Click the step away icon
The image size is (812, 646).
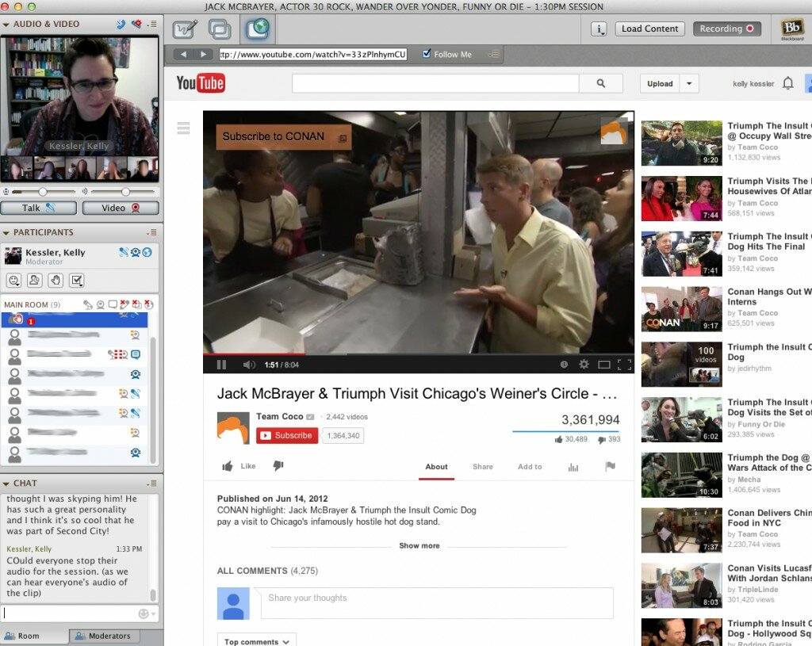(35, 281)
